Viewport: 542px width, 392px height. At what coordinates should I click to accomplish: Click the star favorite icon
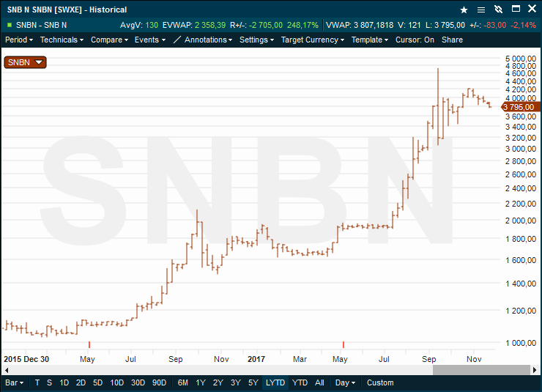point(464,10)
